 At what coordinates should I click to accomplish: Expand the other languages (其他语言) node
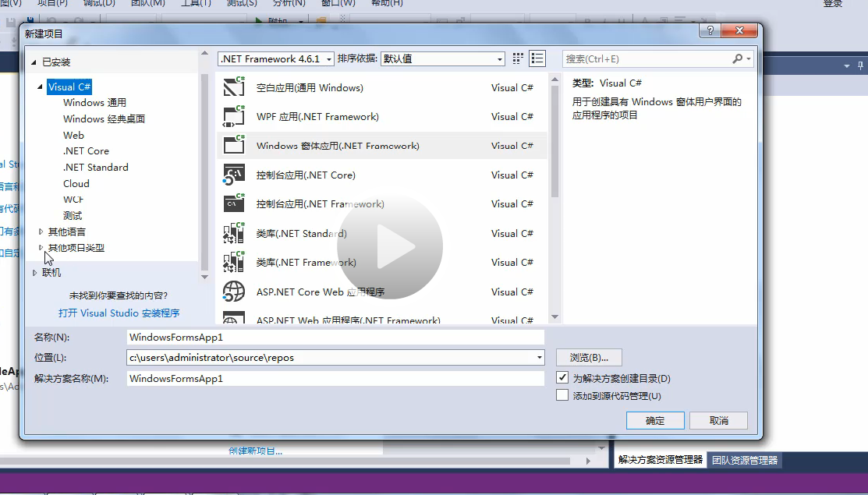41,232
